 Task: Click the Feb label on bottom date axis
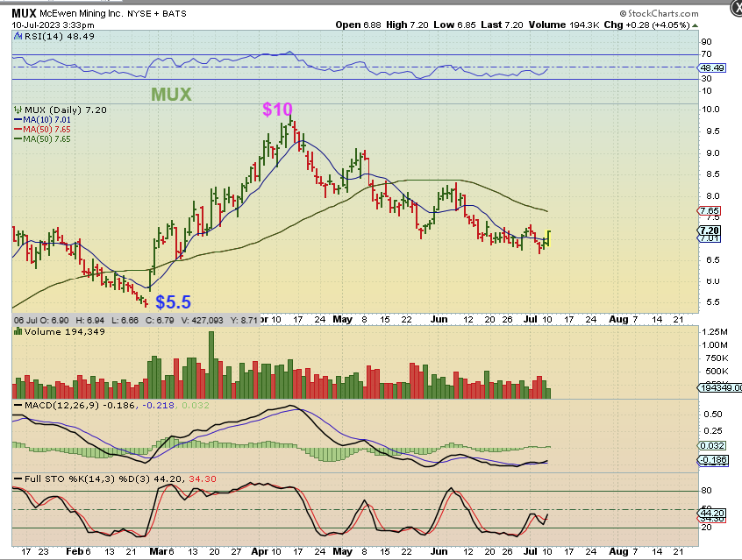[x=75, y=551]
